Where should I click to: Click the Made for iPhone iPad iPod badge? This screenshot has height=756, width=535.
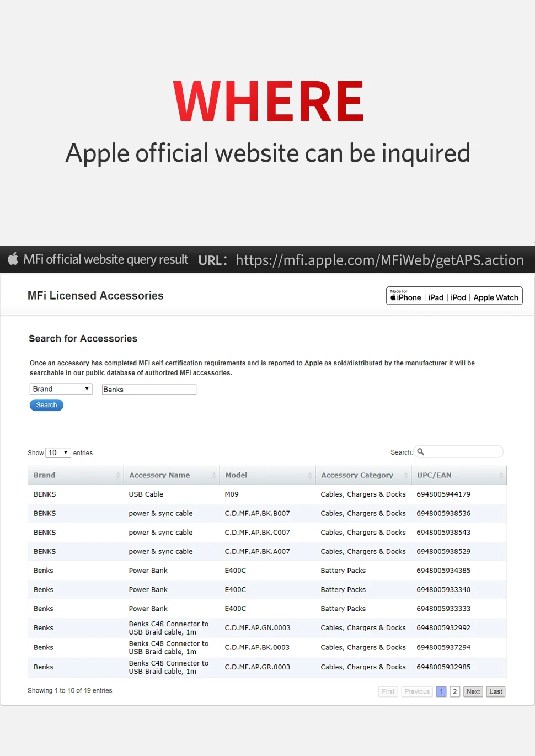(x=454, y=296)
